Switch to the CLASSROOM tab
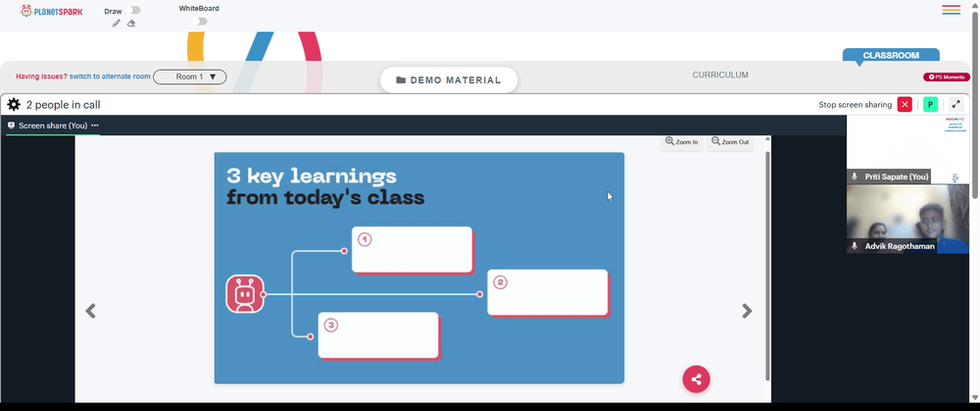 tap(891, 55)
